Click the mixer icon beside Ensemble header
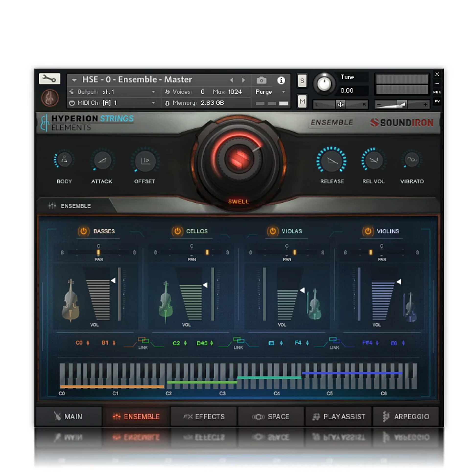The width and height of the screenshot is (476, 476). 52,206
